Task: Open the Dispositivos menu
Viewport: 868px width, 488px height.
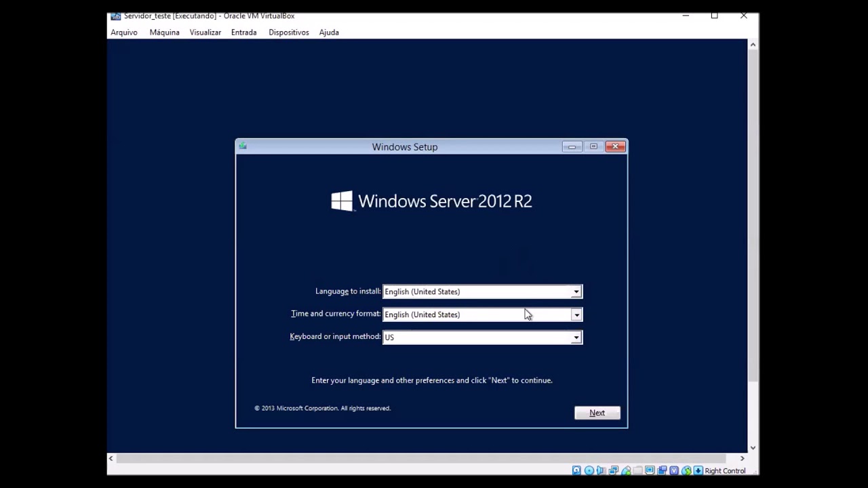Action: (289, 32)
